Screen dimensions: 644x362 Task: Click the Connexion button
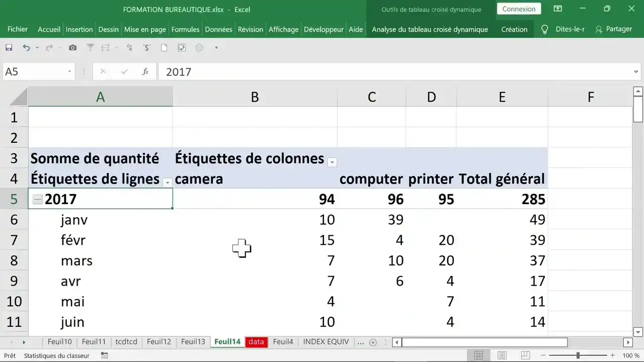(519, 9)
